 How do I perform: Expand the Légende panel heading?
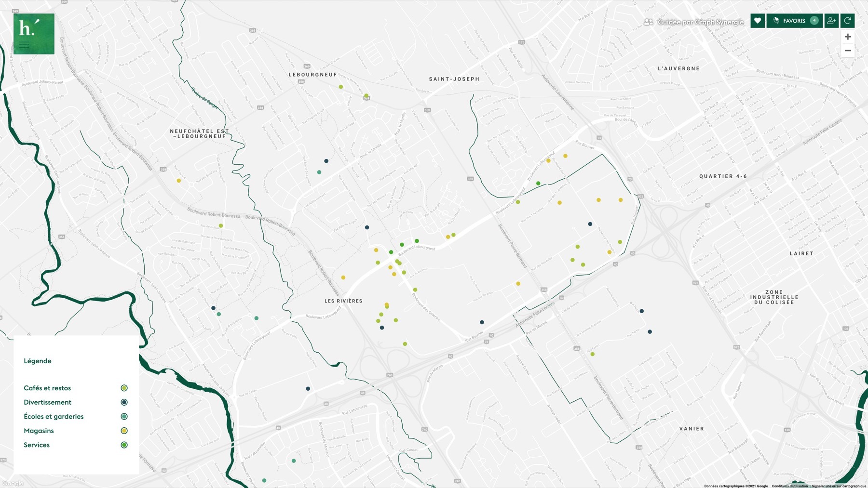(38, 361)
